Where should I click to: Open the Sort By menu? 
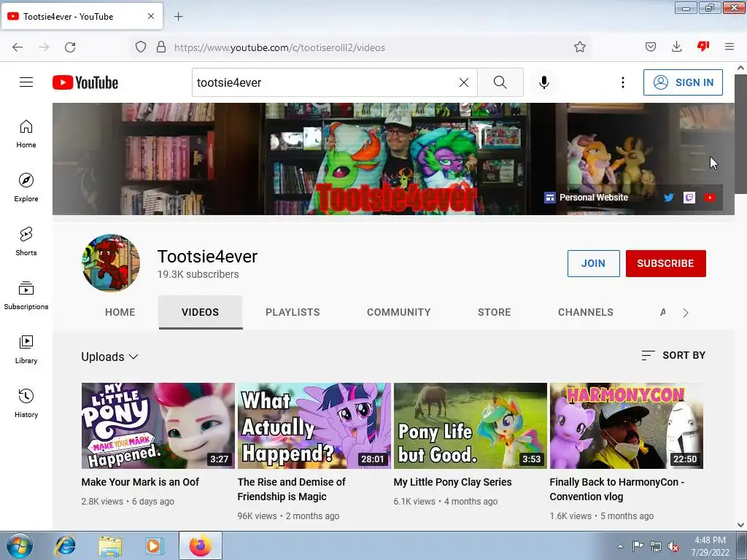point(673,355)
